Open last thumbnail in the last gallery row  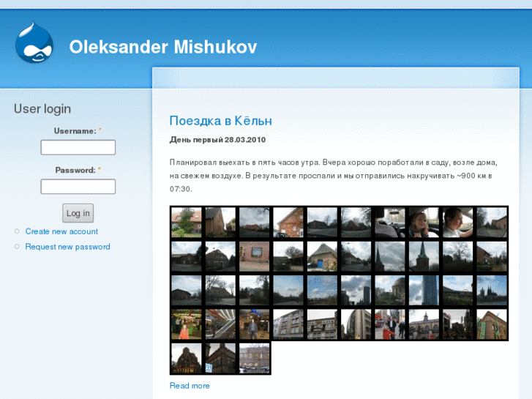pyautogui.click(x=255, y=358)
